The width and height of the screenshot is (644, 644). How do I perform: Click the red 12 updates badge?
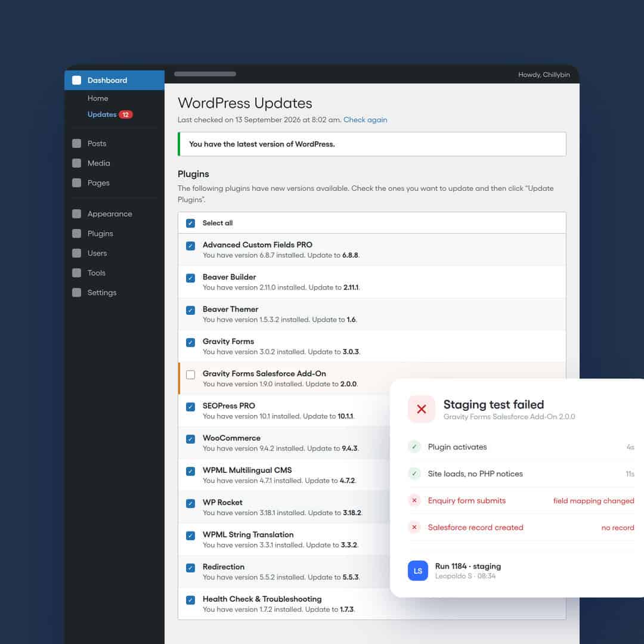point(126,114)
